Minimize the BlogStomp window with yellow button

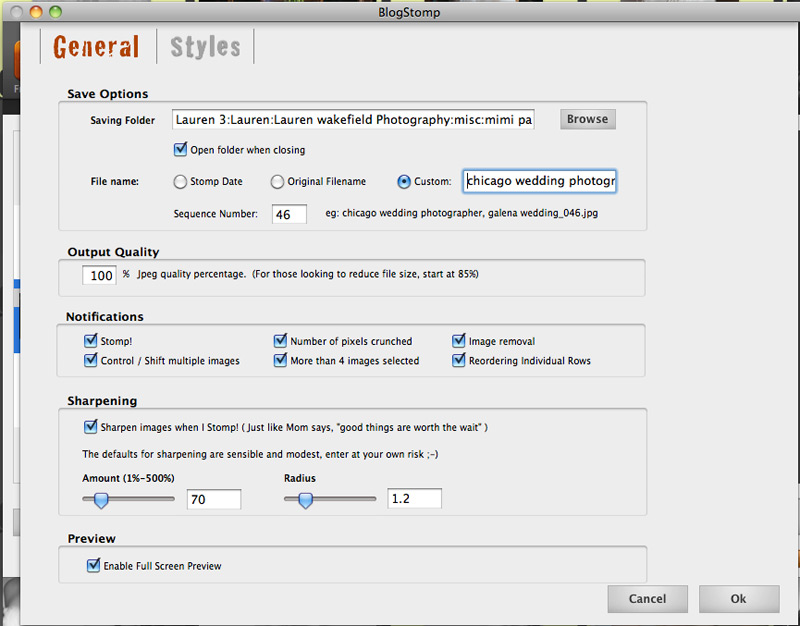(x=36, y=12)
